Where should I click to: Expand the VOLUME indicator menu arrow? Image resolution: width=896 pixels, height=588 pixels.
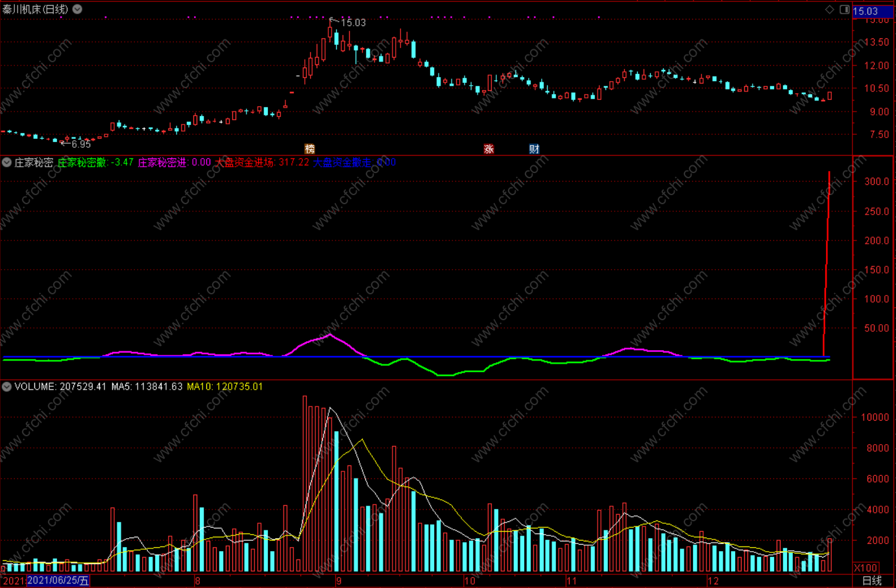[6, 386]
